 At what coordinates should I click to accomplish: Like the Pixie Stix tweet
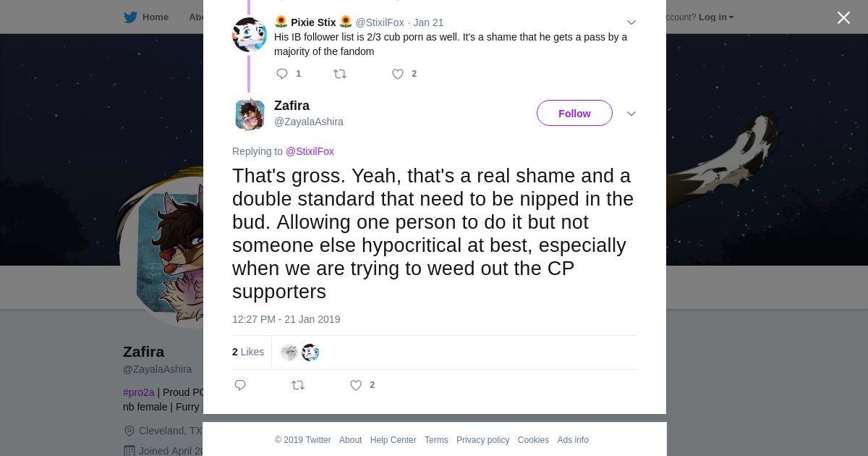pyautogui.click(x=398, y=74)
